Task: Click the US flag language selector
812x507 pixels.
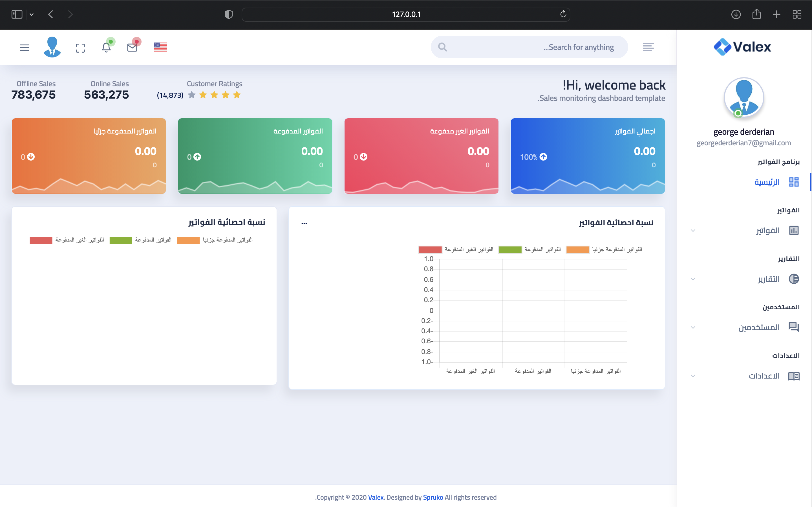Action: (x=160, y=47)
